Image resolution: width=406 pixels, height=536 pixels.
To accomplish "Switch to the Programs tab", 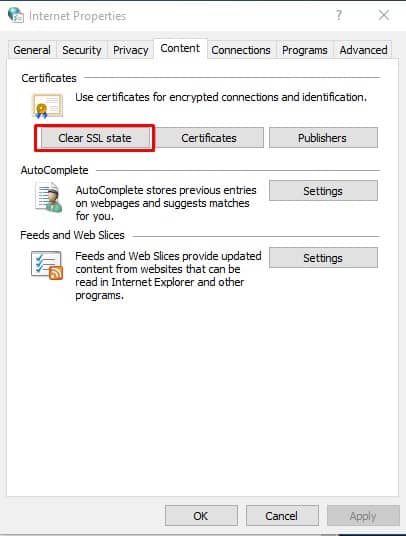I will (x=304, y=50).
